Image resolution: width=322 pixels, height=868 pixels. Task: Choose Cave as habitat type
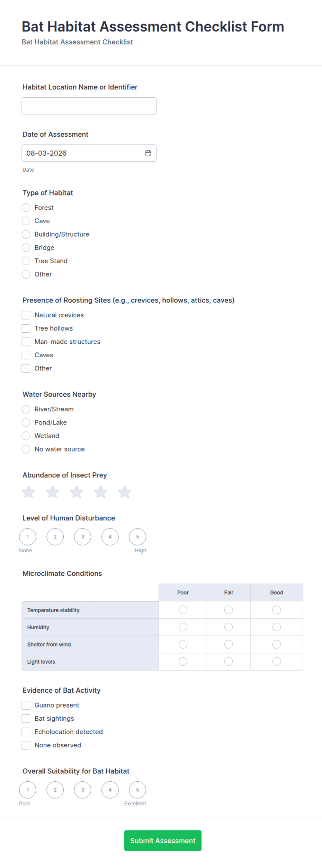[x=26, y=221]
